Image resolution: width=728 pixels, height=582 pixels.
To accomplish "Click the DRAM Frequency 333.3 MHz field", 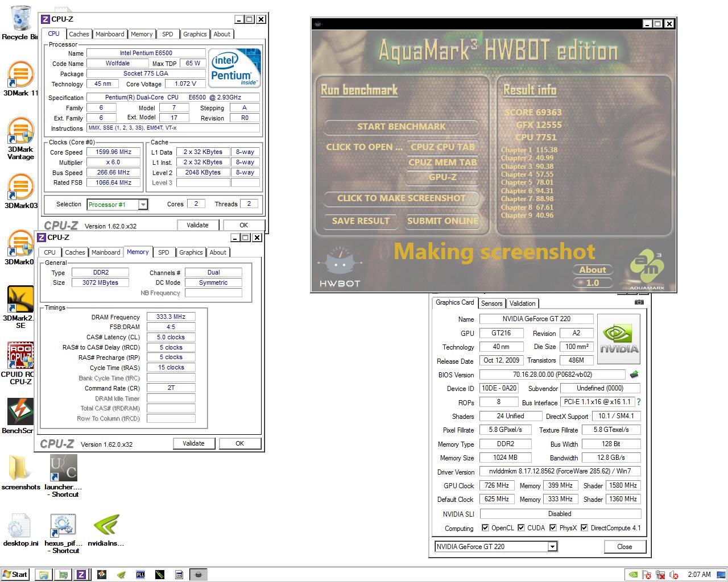I will point(171,317).
